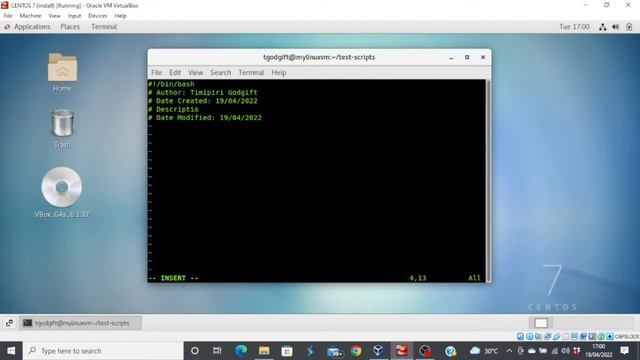This screenshot has width=640, height=360.
Task: Click Windows clock showing 17:00 19/04/2022
Action: (598, 351)
